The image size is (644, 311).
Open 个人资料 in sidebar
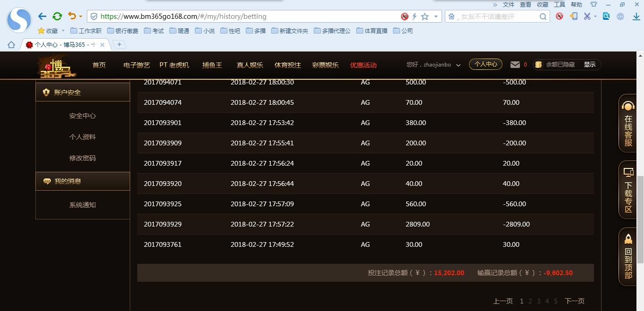83,137
